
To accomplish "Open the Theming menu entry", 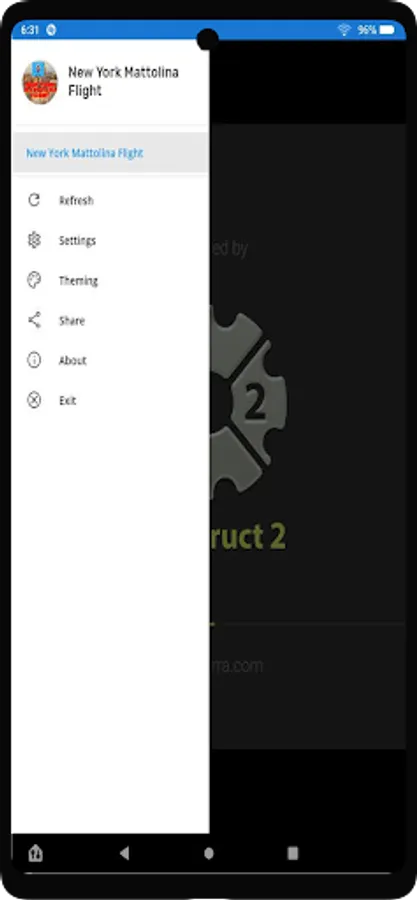I will 78,281.
